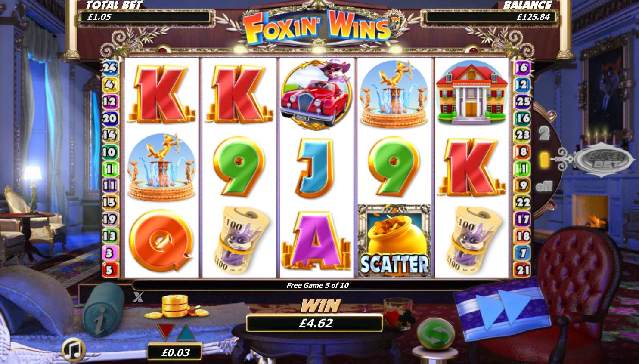Select the red car fox symbol
This screenshot has height=364, width=639.
point(316,93)
